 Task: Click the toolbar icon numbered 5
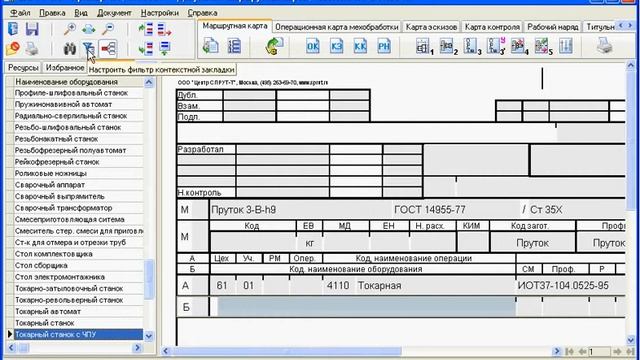[543, 46]
